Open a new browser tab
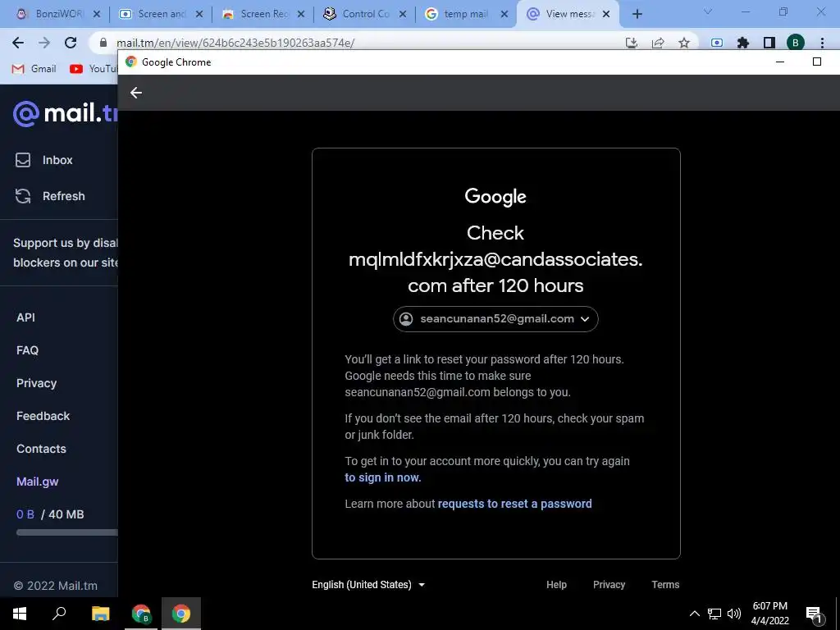The image size is (840, 630). point(637,14)
